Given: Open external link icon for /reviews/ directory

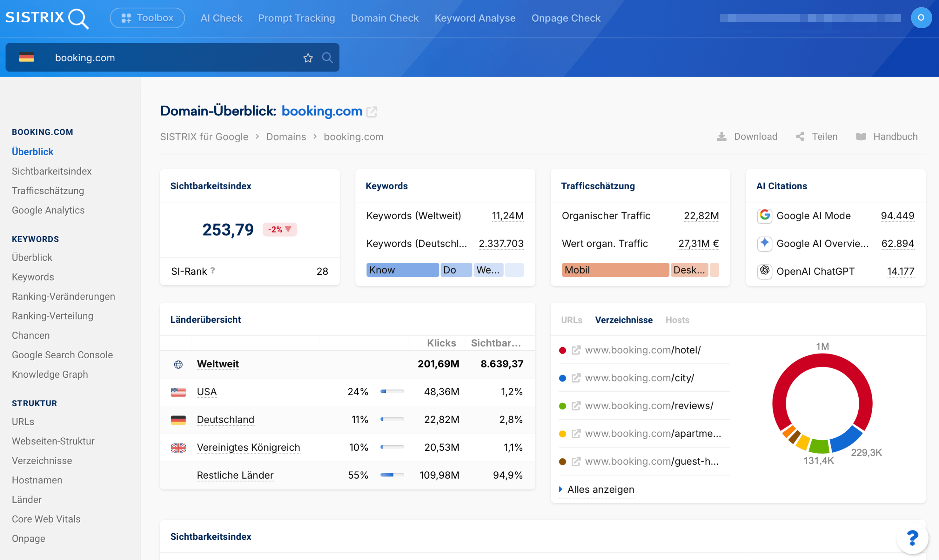Looking at the screenshot, I should (x=576, y=406).
